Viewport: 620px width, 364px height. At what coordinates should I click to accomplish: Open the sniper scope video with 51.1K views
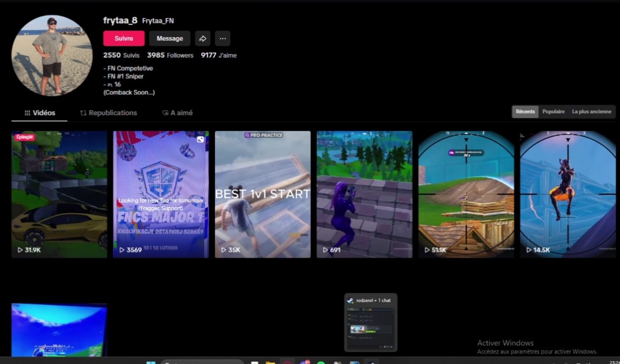coord(466,195)
